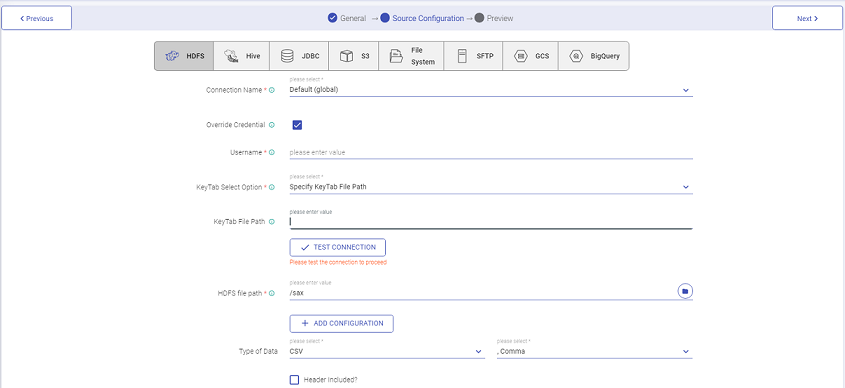
Task: Go to the Source Configuration wizard step
Action: [422, 18]
